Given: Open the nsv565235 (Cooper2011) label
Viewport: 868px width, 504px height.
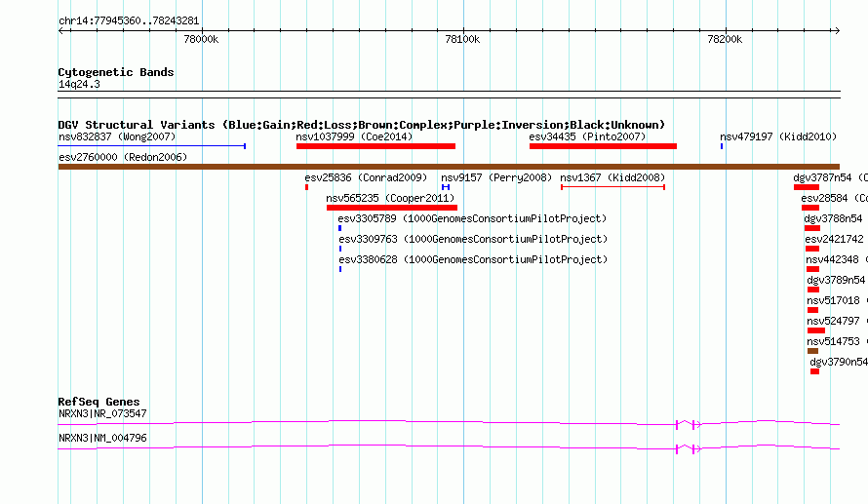Looking at the screenshot, I should point(390,198).
